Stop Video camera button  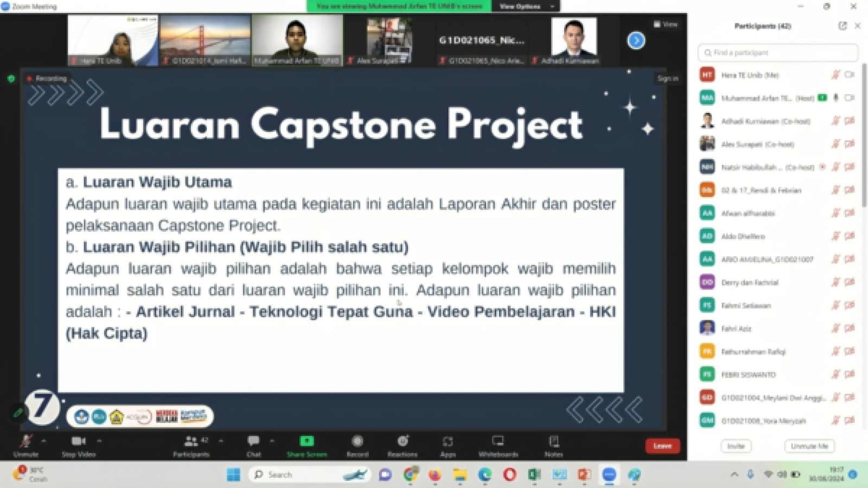[x=78, y=446]
